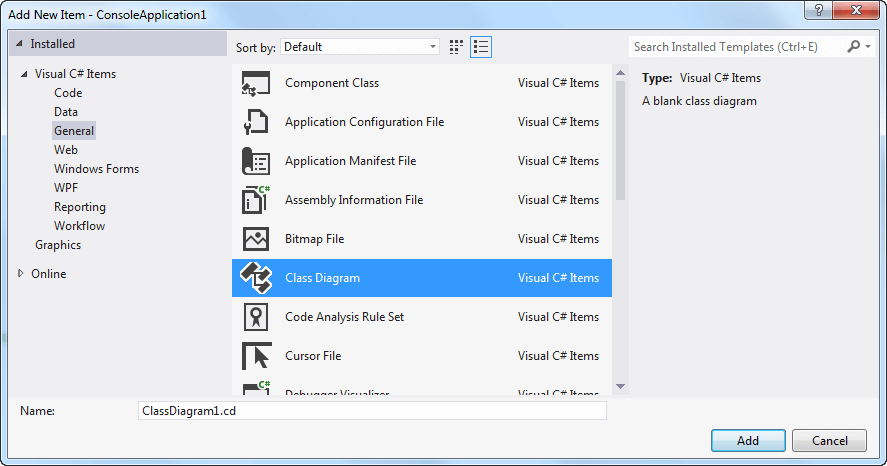This screenshot has height=466, width=887.
Task: Click the 'Application Configuration File' name
Action: [x=364, y=122]
